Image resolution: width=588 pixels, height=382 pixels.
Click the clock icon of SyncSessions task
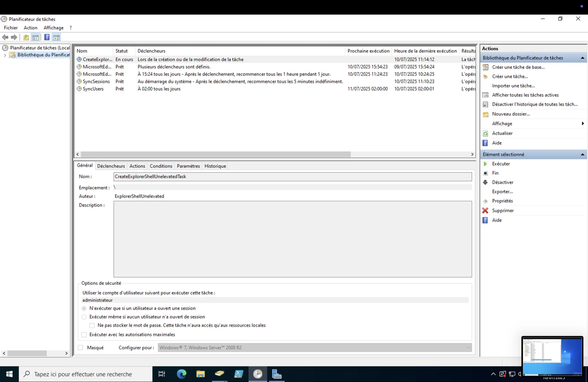click(79, 82)
